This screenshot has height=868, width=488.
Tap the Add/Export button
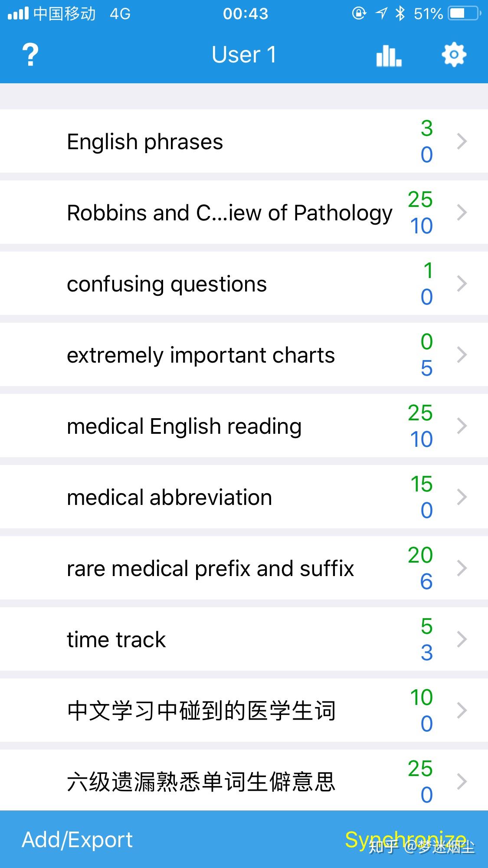pyautogui.click(x=77, y=840)
